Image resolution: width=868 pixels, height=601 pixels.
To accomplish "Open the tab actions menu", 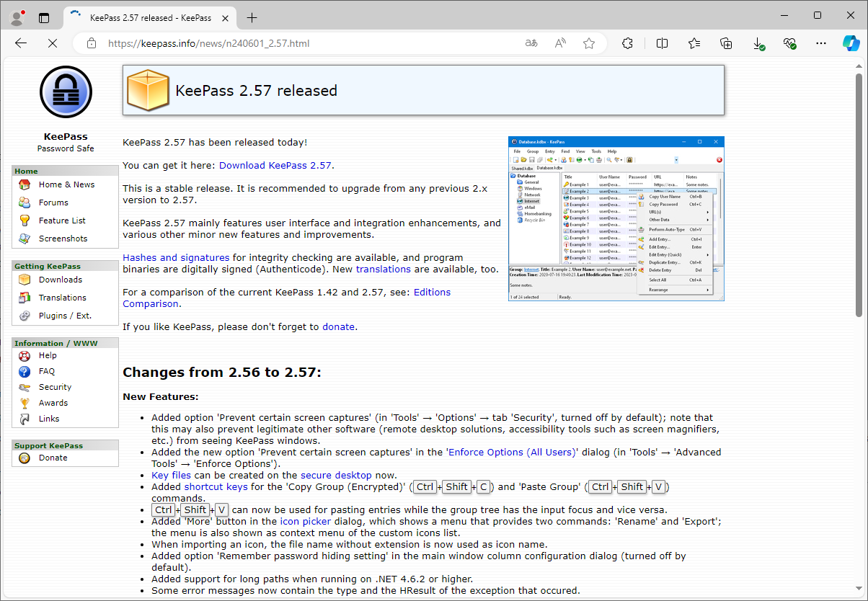I will tap(45, 17).
